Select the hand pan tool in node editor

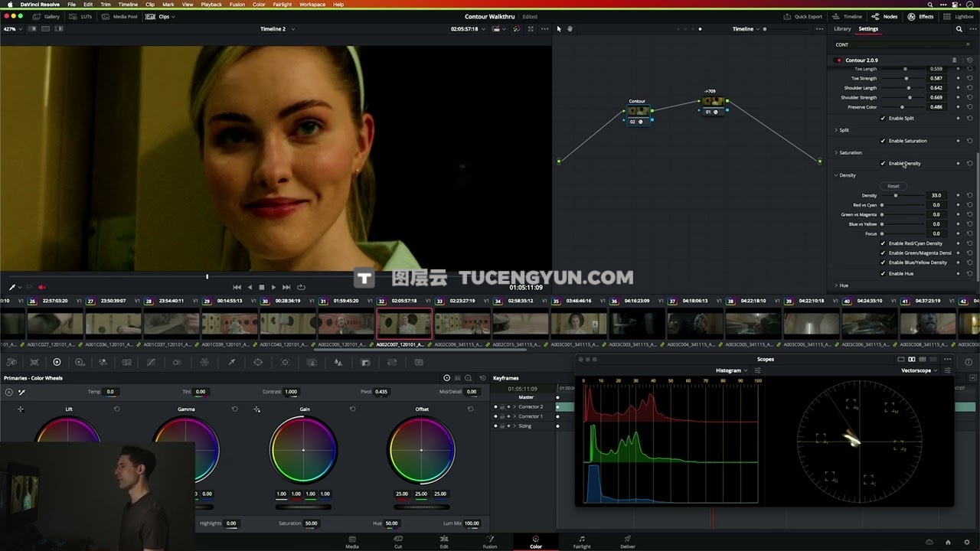pos(570,29)
